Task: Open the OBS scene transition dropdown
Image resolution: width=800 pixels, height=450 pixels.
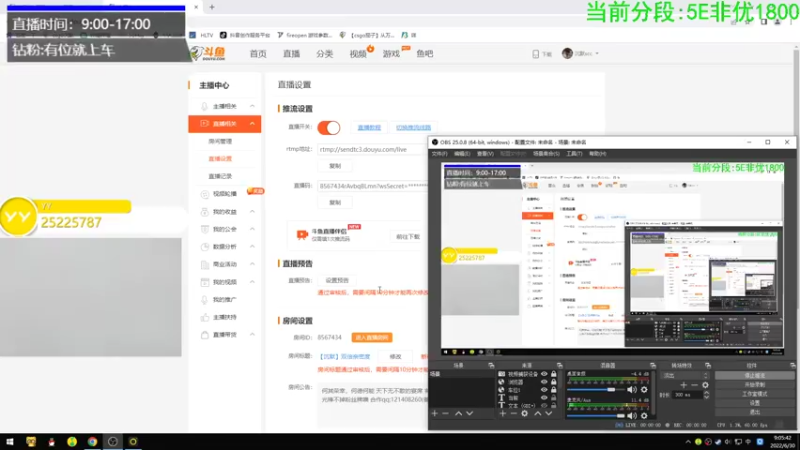Action: pyautogui.click(x=685, y=376)
